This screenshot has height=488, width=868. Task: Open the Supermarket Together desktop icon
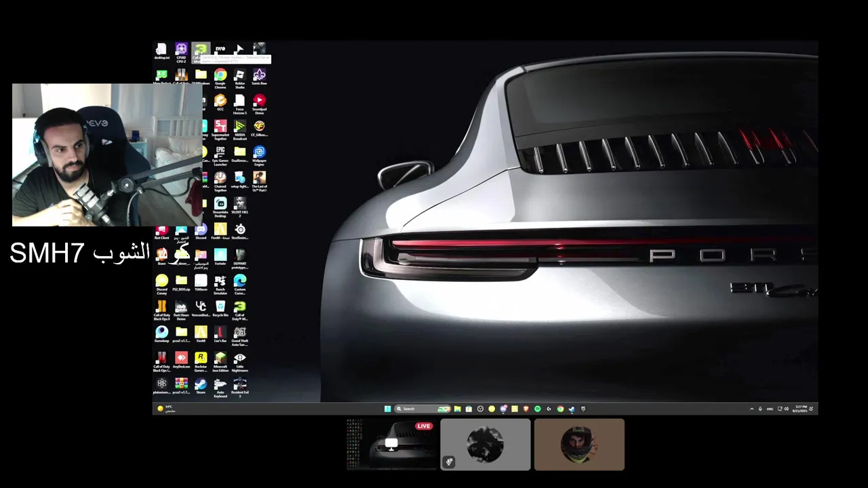(220, 130)
